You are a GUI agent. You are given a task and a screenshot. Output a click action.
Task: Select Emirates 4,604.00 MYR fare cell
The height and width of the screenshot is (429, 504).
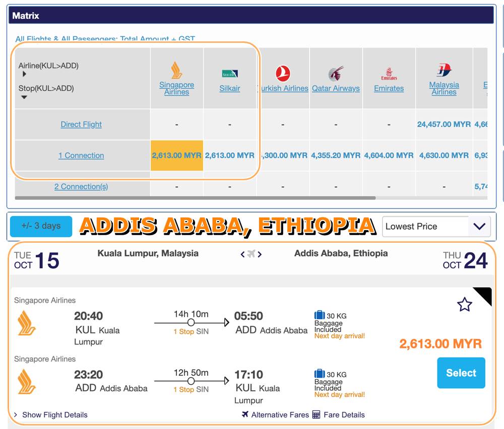pos(389,156)
